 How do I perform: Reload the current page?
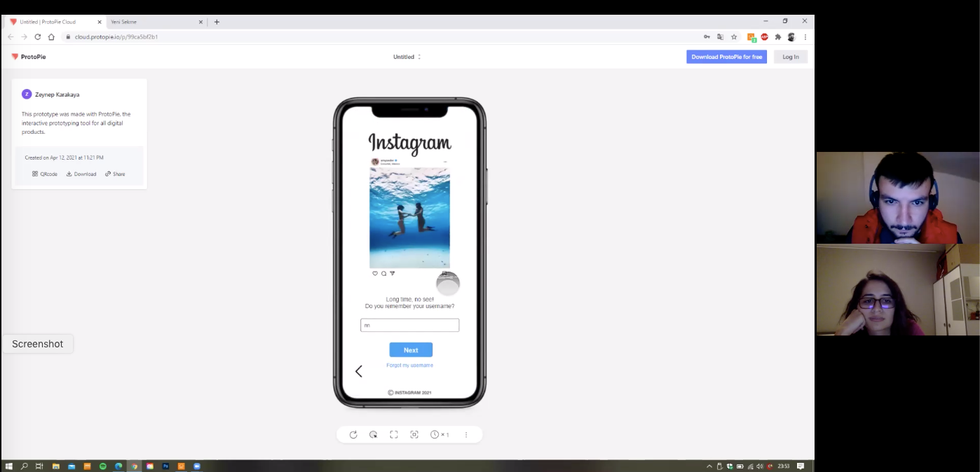click(x=38, y=37)
